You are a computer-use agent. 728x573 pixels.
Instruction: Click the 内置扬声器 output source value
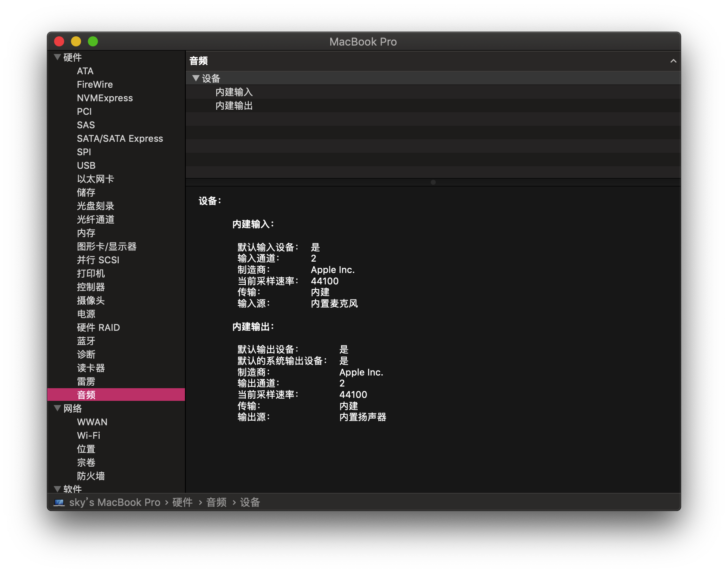click(363, 417)
